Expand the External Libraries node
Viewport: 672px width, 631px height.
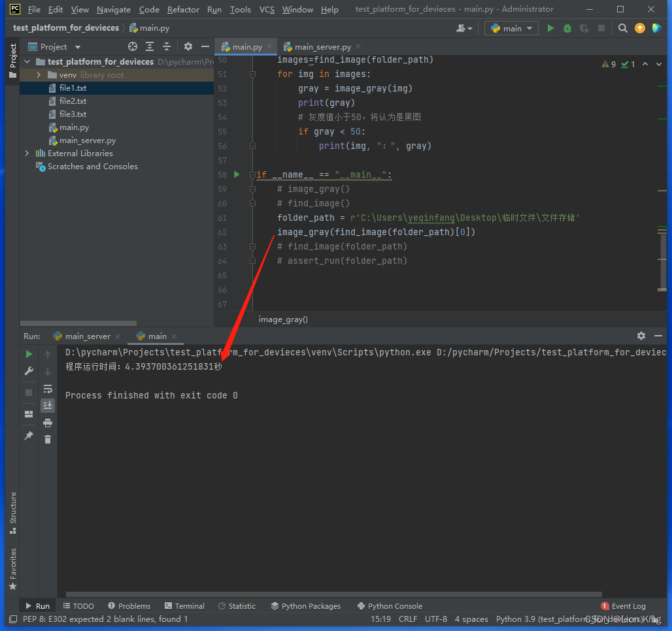[x=26, y=153]
